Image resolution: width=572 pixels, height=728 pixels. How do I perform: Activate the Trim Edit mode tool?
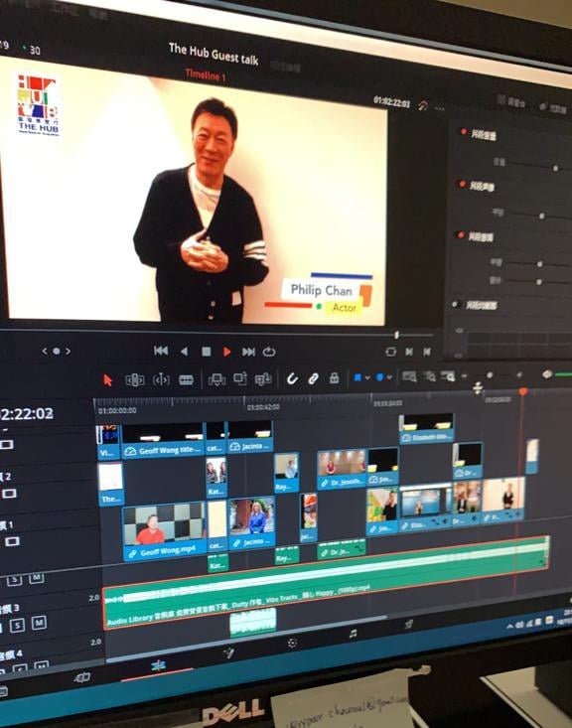134,380
